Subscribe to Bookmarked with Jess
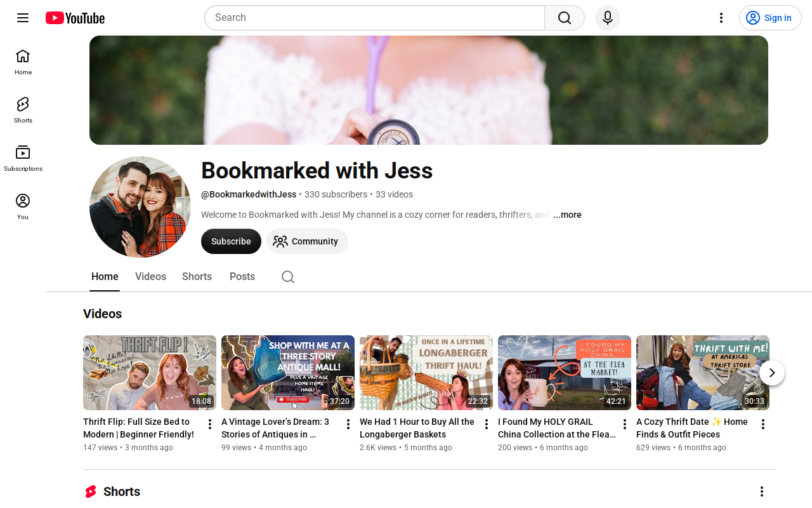The image size is (812, 508). [231, 241]
